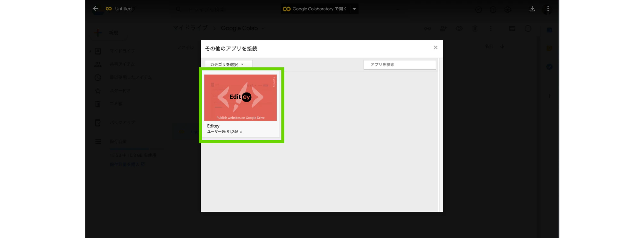Select マイドライブ in the sidebar
The width and height of the screenshot is (644, 238).
point(122,51)
